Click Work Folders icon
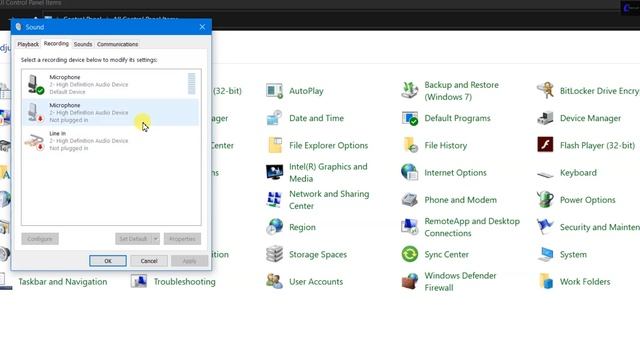This screenshot has width=640, height=360. 545,281
